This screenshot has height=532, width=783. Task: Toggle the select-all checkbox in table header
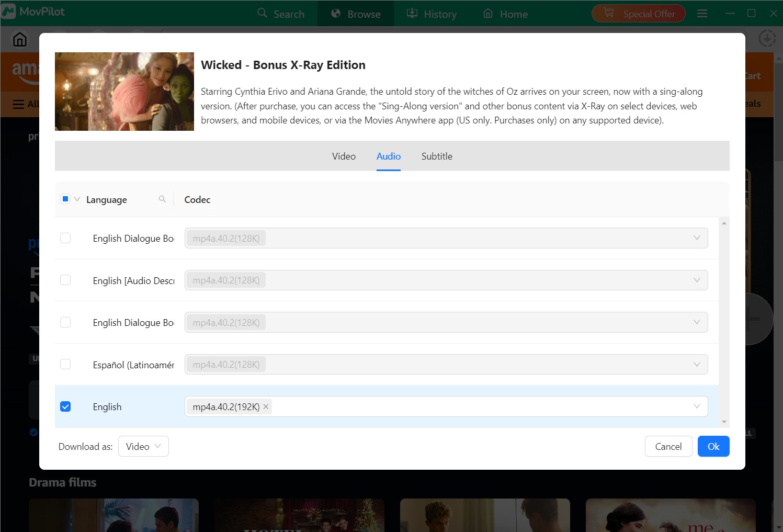(x=65, y=199)
